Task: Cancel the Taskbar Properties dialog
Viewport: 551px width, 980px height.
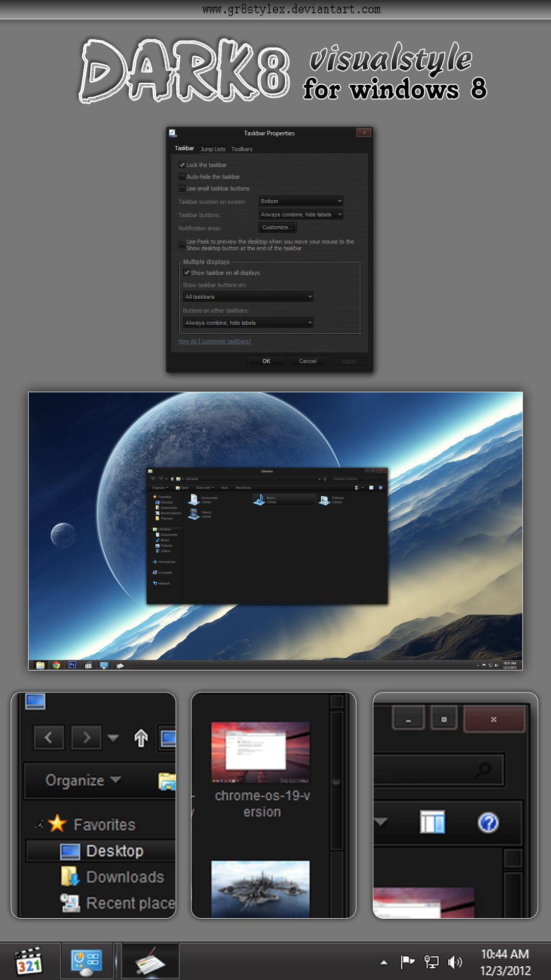Action: click(307, 361)
